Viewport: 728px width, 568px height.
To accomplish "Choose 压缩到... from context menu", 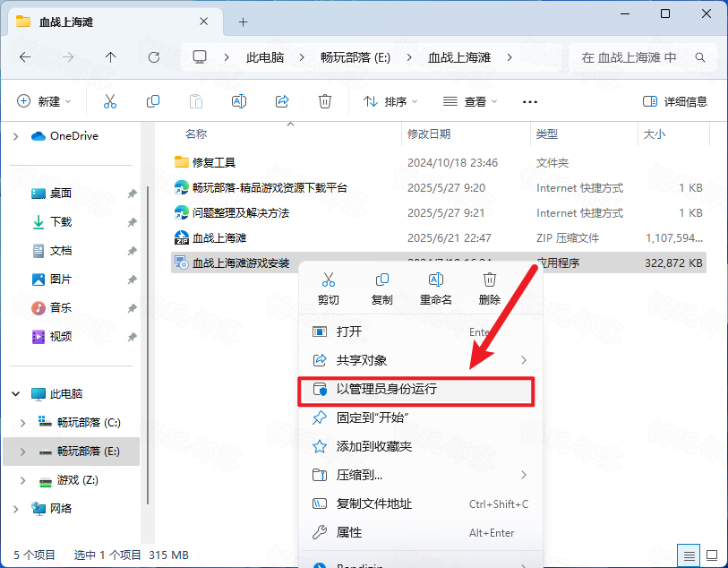I will 421,475.
